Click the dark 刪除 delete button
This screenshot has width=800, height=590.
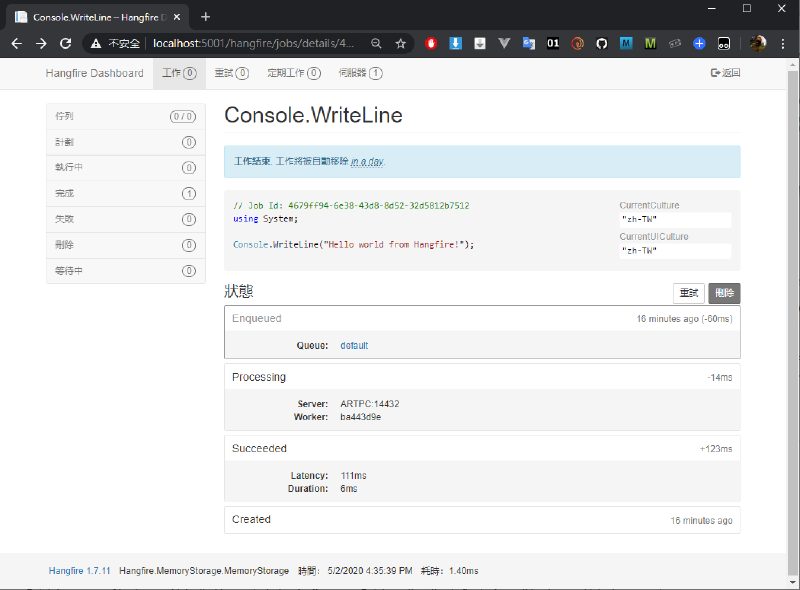[x=724, y=293]
